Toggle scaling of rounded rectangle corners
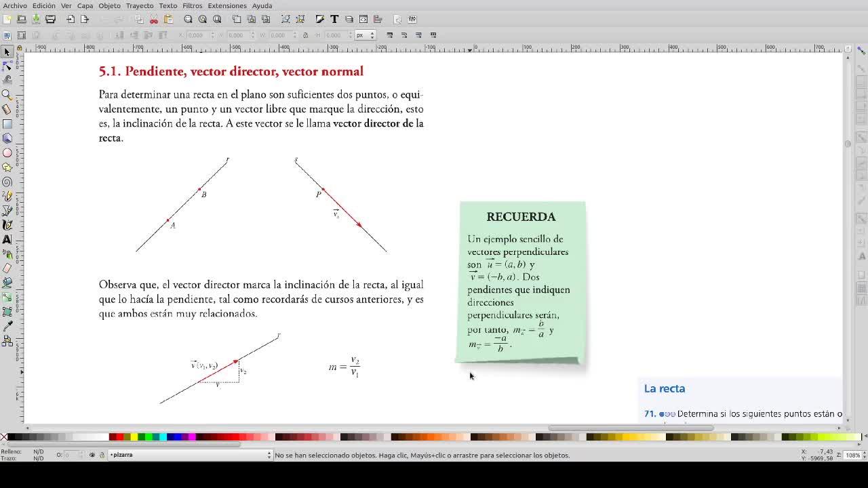The height and width of the screenshot is (488, 868). pyautogui.click(x=404, y=35)
